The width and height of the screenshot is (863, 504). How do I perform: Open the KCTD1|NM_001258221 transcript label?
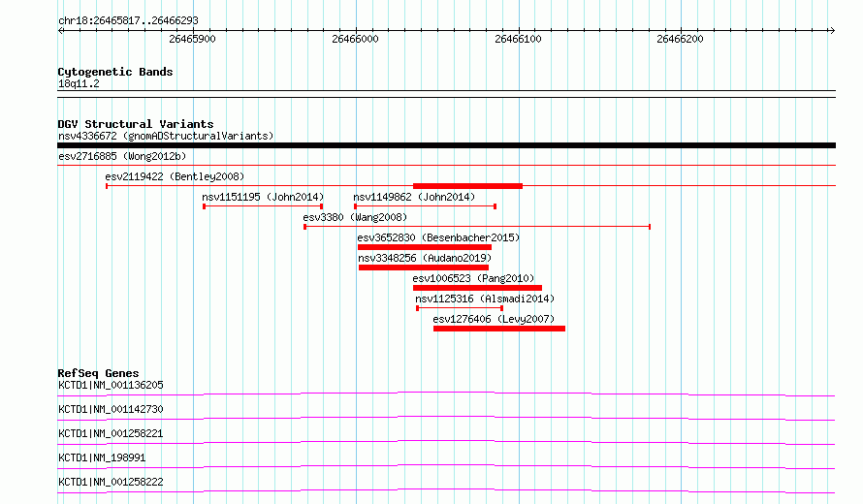[x=111, y=433]
